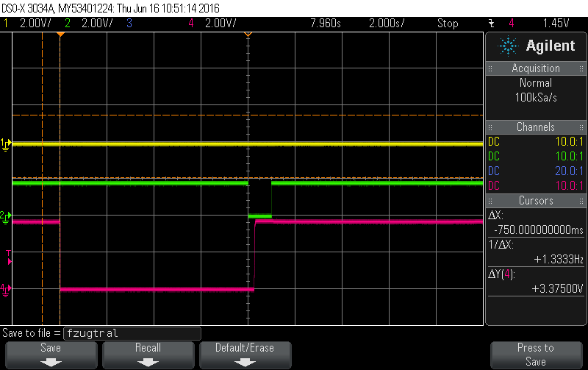The image size is (588, 370).
Task: Click the ΔY(4) +3.37500V value
Action: tap(558, 288)
